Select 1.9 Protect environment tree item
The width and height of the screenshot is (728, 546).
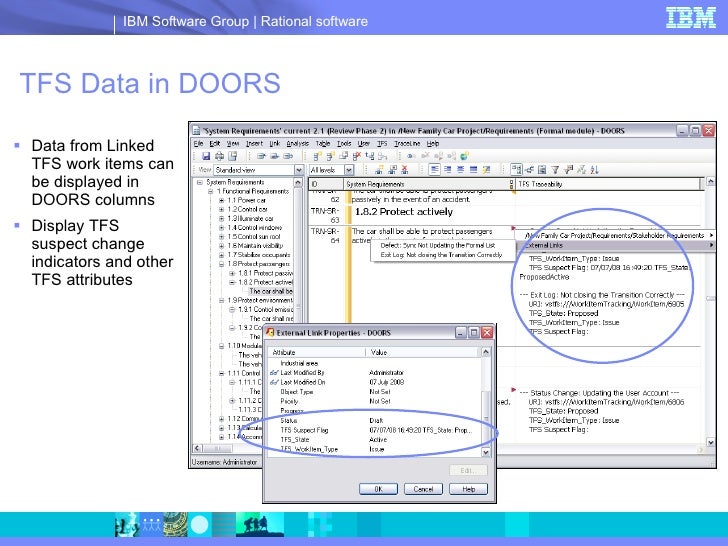point(260,300)
